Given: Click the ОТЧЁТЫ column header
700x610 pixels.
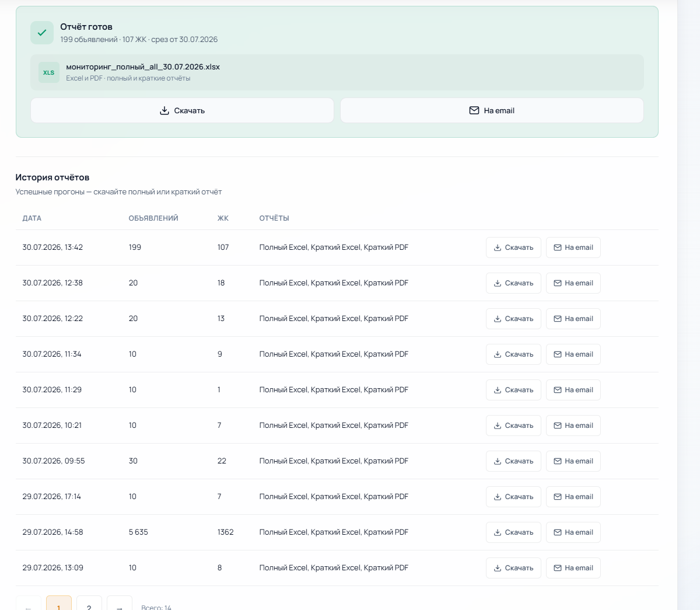Looking at the screenshot, I should pyautogui.click(x=274, y=218).
